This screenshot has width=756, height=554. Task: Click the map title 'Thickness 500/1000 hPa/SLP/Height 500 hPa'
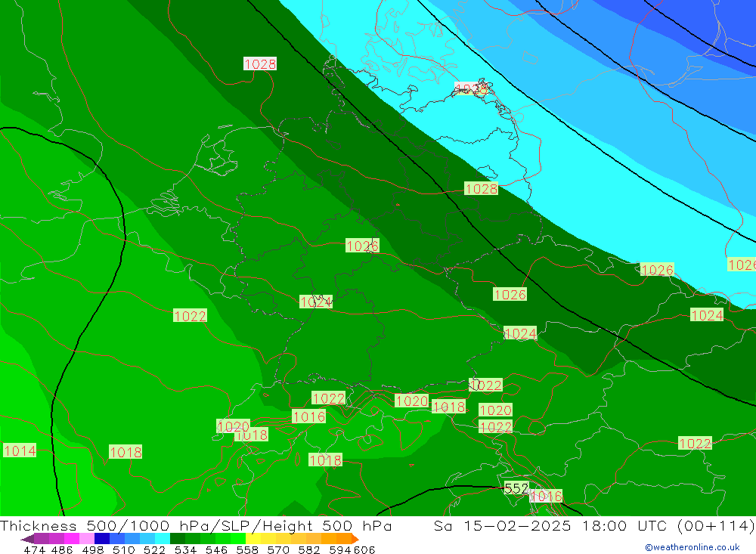point(196,525)
